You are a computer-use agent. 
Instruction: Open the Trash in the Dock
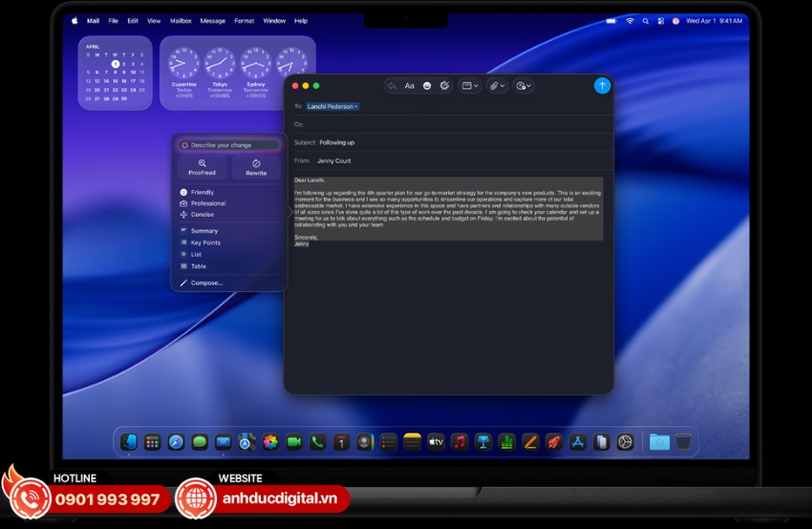[683, 442]
